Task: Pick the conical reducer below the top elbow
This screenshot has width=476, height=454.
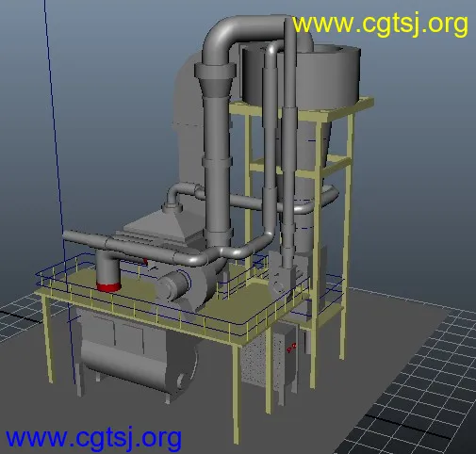Action: coord(216,88)
